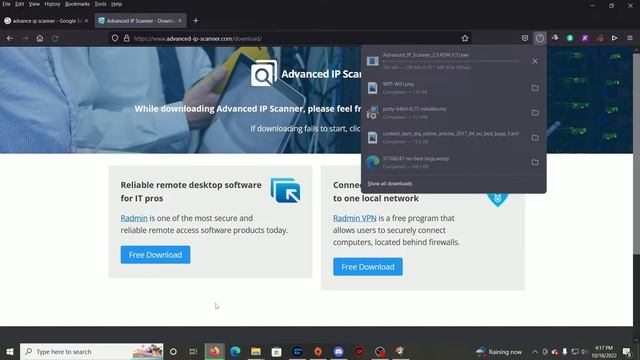Open the Bookmarks menu
The height and width of the screenshot is (360, 640).
coord(77,4)
